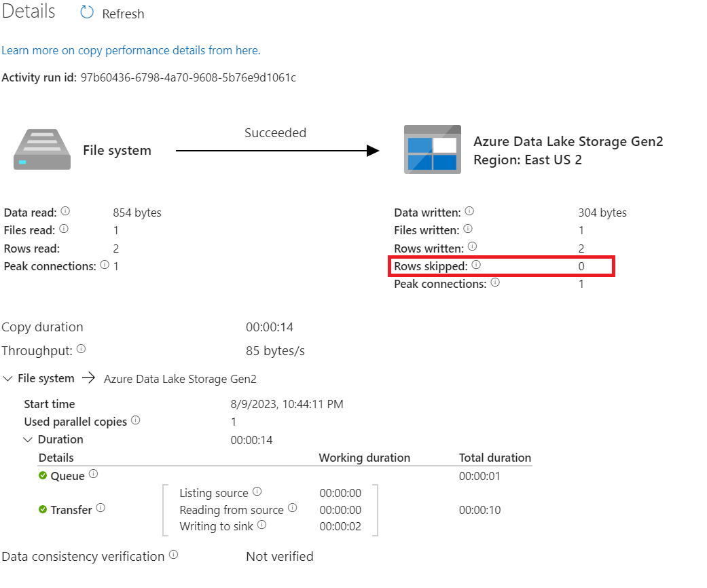Click the Start time 8/9/2023 value
Image resolution: width=707 pixels, height=588 pixels.
[287, 404]
